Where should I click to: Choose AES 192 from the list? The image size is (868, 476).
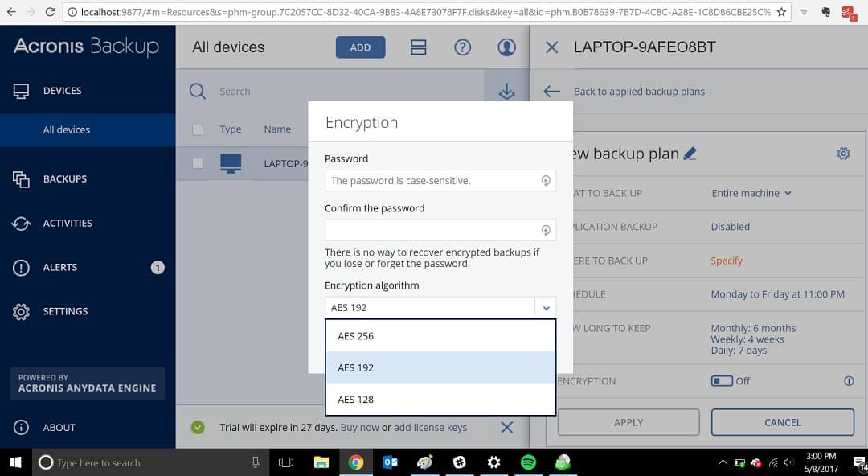pos(440,367)
